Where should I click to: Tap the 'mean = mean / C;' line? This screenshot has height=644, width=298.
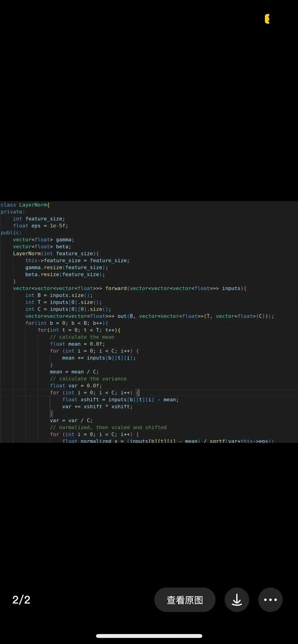click(x=74, y=372)
